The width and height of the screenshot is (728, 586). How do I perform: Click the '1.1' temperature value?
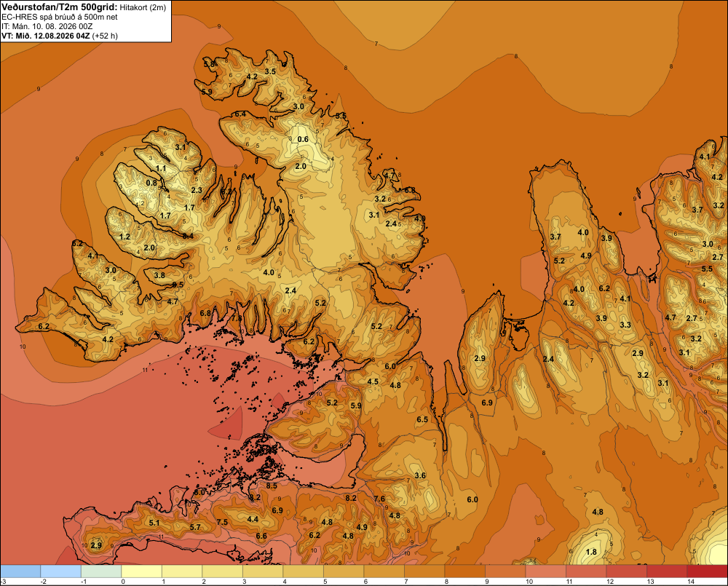point(161,168)
